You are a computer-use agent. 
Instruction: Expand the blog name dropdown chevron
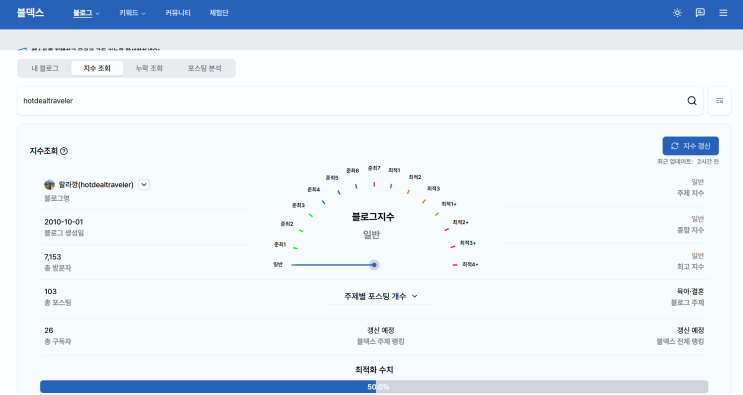(x=144, y=184)
